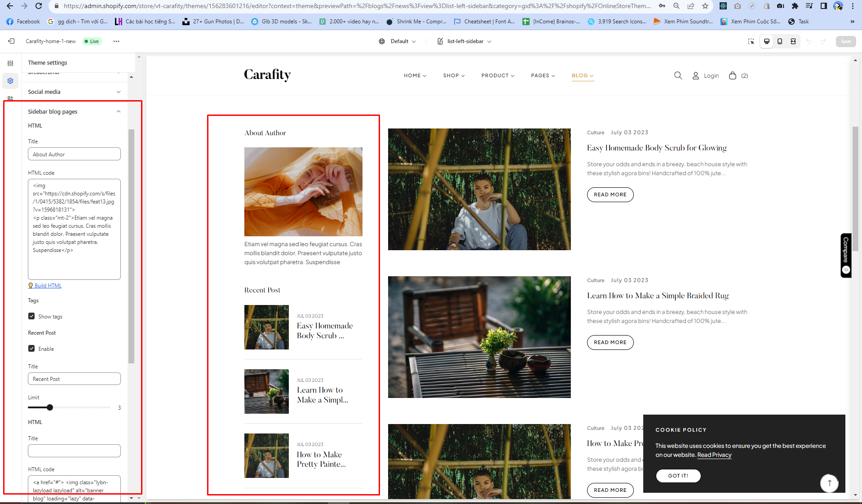
Task: Click the empty second HTML Title input
Action: click(74, 451)
